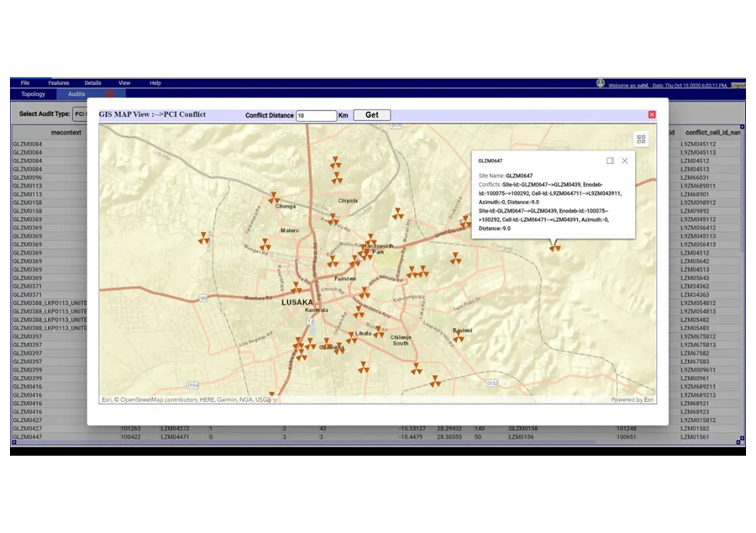Click the user avatar icon beside Welcome
756x533 pixels.
601,83
